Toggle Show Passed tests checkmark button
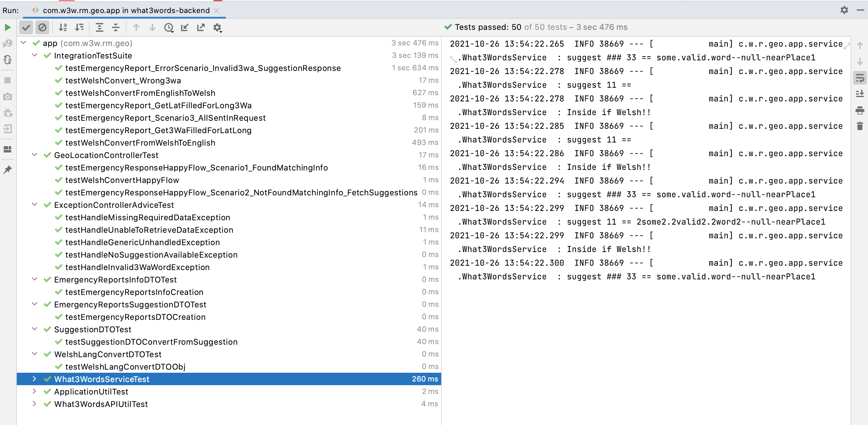Screen dimensions: 868x425 click(26, 27)
